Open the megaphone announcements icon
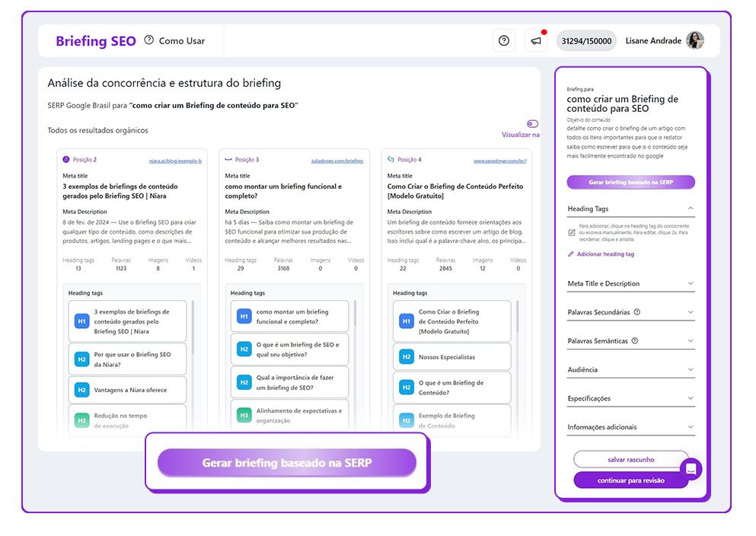This screenshot has width=756, height=536. point(536,41)
